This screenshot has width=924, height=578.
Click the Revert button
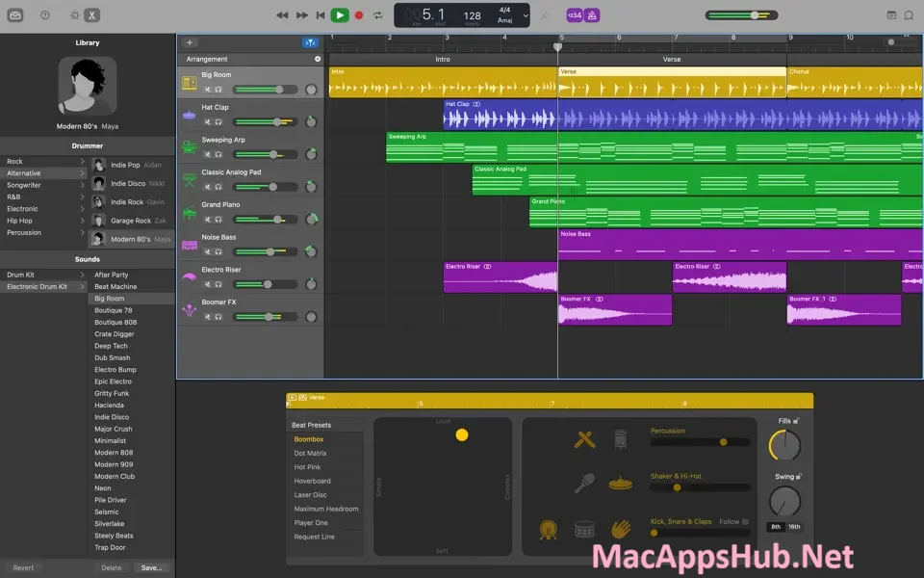[x=23, y=568]
